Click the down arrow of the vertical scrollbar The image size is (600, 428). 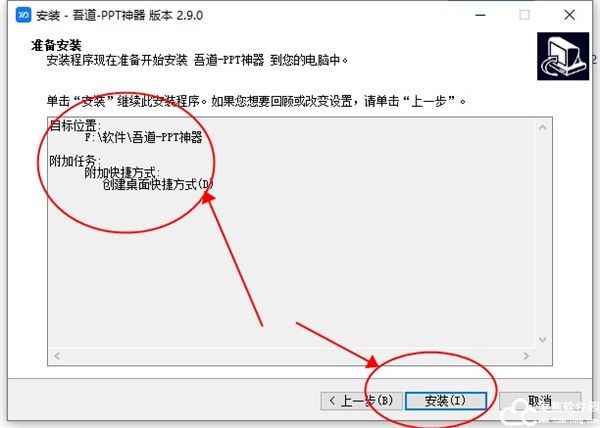coord(543,340)
